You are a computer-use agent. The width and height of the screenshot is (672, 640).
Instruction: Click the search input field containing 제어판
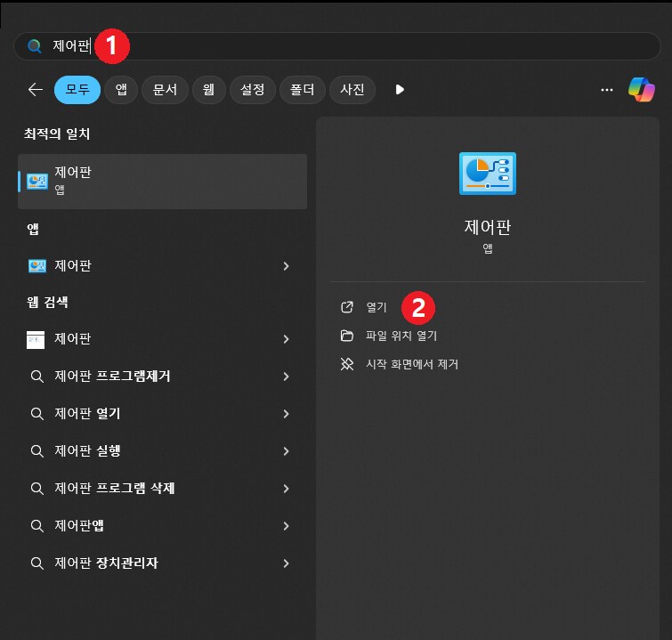click(336, 46)
